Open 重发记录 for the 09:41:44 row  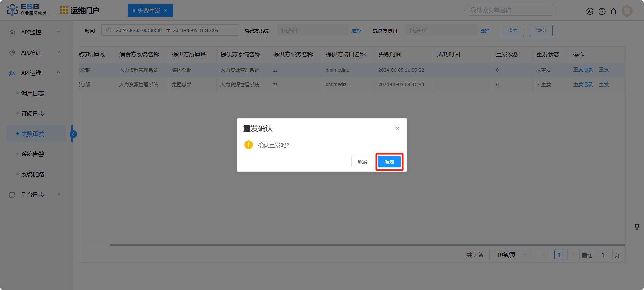pos(583,84)
